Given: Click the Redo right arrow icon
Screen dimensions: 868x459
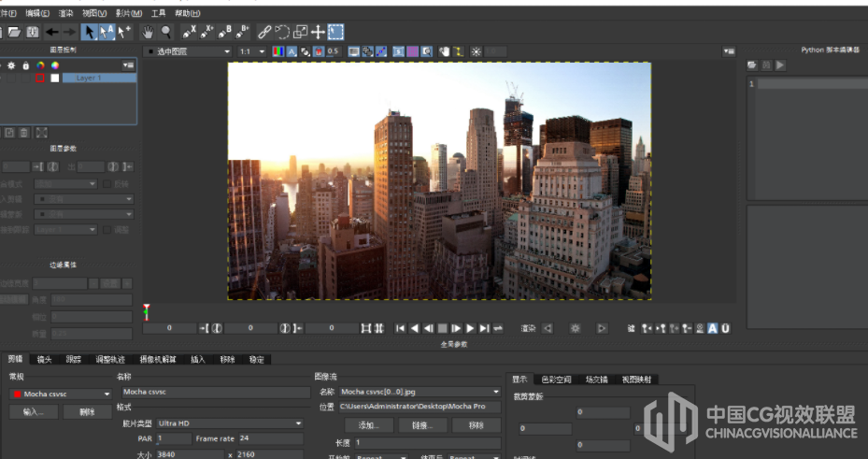Looking at the screenshot, I should pos(69,32).
